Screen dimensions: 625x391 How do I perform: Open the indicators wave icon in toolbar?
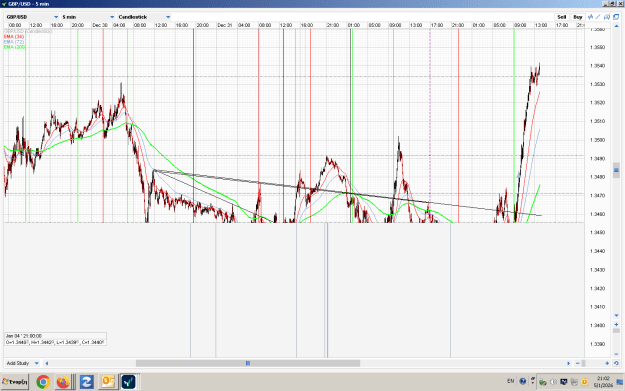(x=590, y=17)
